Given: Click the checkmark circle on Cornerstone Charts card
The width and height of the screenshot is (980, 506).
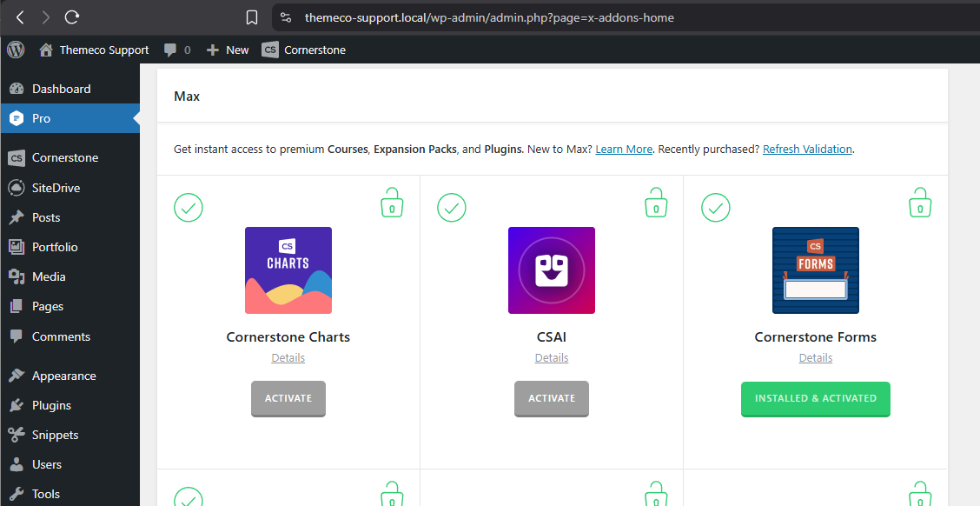Looking at the screenshot, I should coord(189,208).
